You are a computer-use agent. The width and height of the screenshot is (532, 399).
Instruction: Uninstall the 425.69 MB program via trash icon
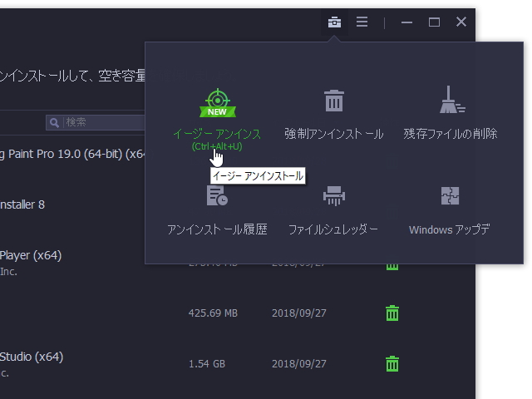[x=392, y=313]
